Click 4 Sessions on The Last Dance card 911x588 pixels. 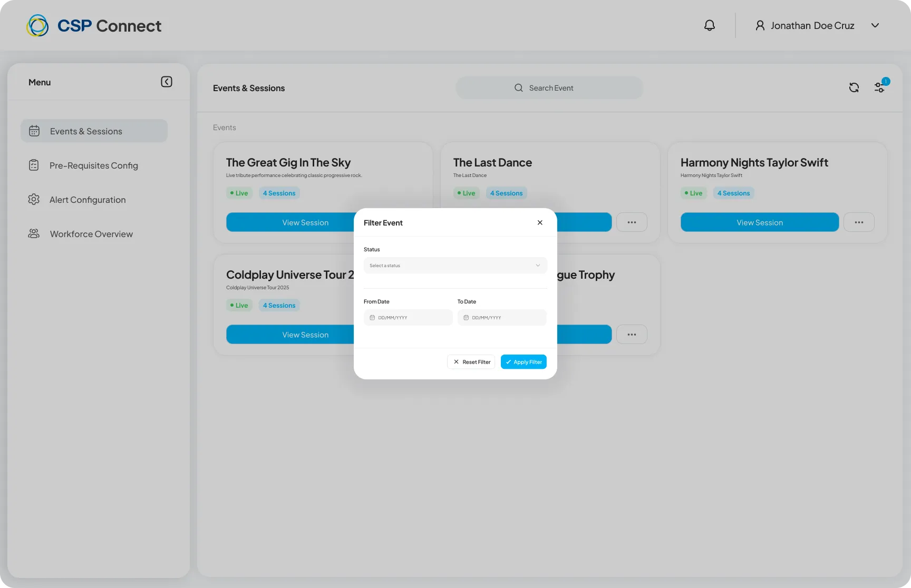click(507, 193)
